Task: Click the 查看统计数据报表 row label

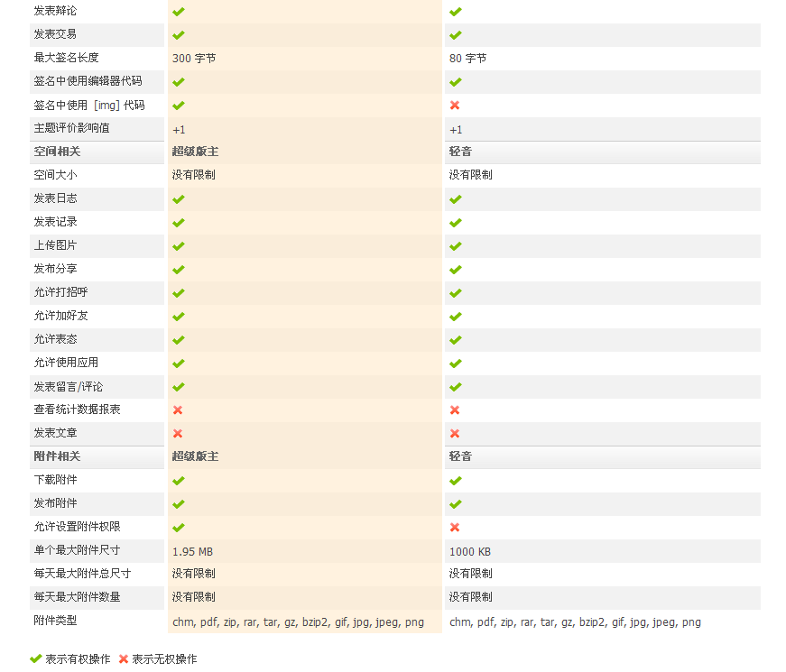Action: click(78, 410)
